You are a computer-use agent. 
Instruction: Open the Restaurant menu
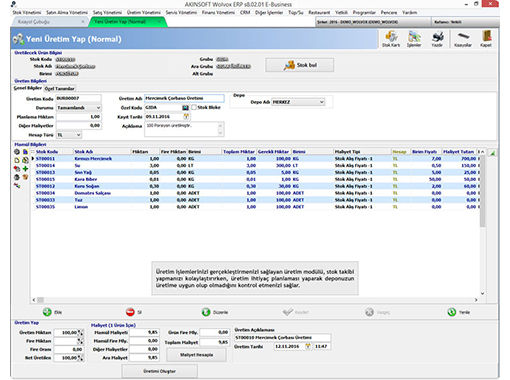pos(319,12)
